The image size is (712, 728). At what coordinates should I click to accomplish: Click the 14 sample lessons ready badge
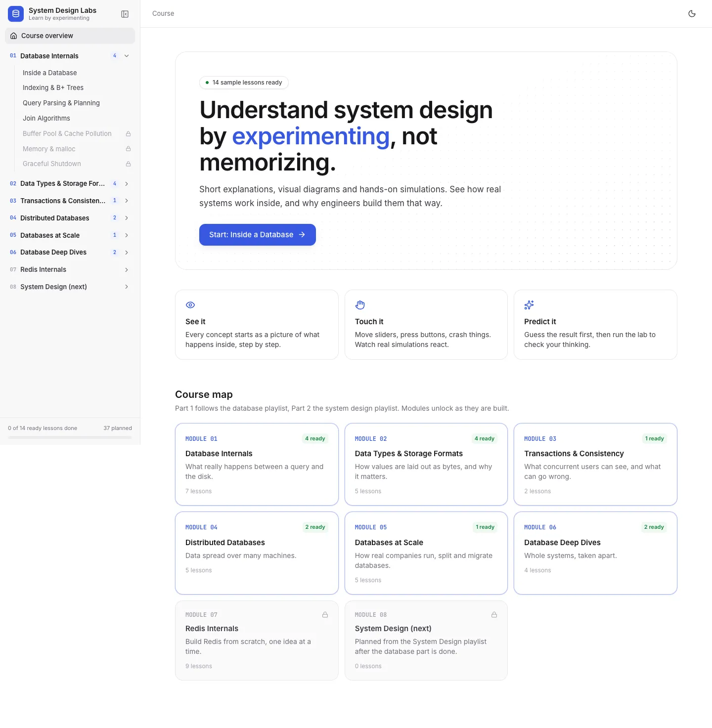coord(244,83)
